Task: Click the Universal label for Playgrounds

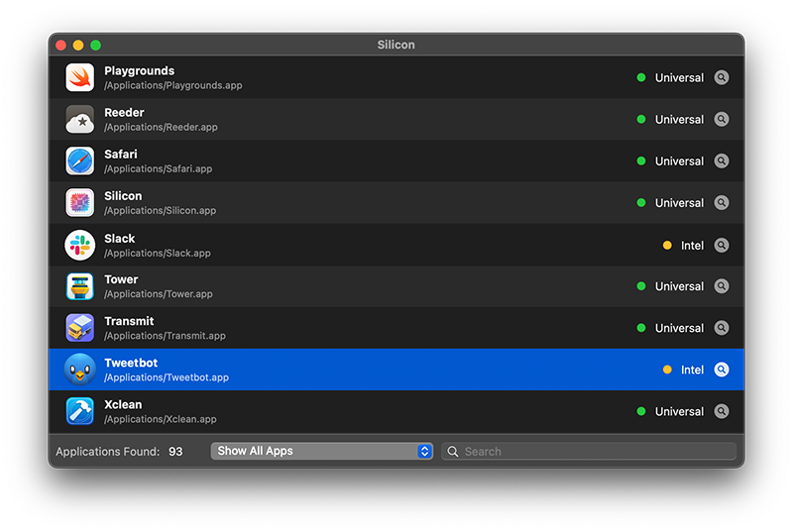Action: pyautogui.click(x=679, y=78)
